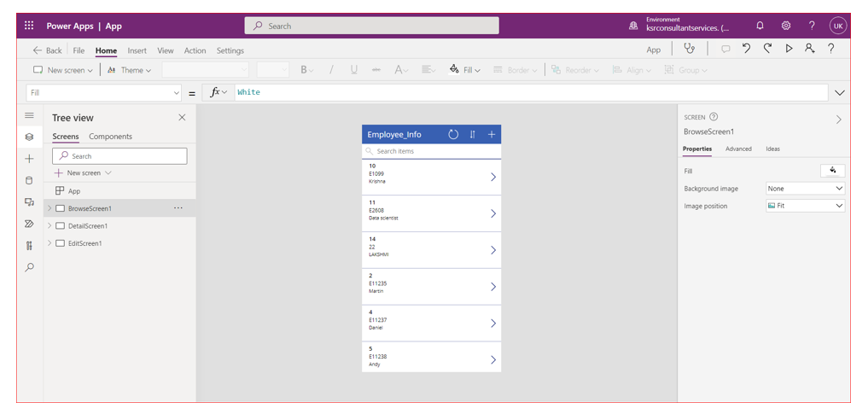This screenshot has width=868, height=420.
Task: Open the Theme dropdown
Action: click(x=129, y=70)
